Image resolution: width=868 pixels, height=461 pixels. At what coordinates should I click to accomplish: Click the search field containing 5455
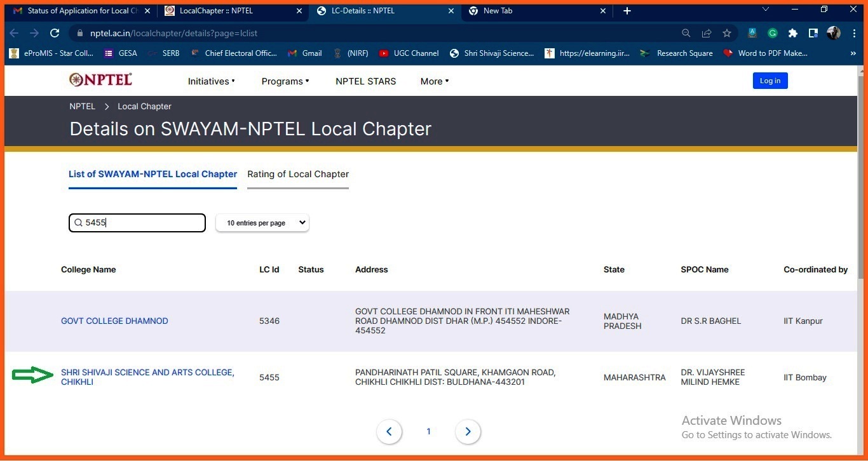click(x=137, y=223)
